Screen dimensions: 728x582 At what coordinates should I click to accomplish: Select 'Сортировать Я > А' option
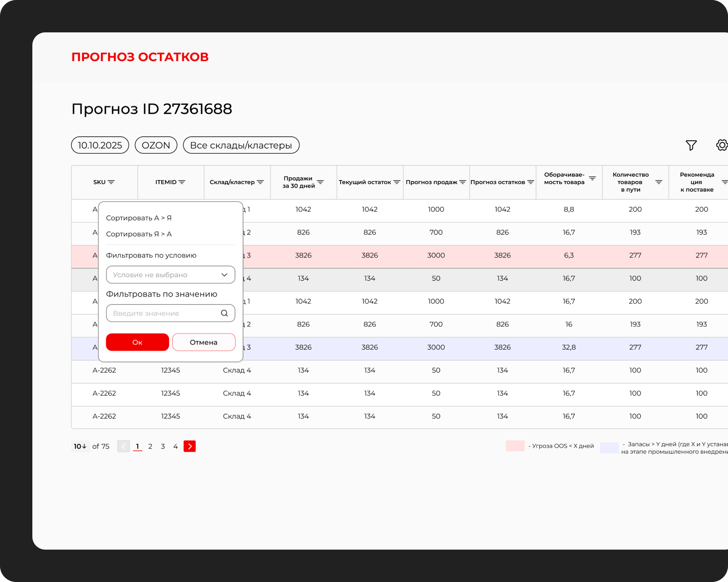pos(139,234)
